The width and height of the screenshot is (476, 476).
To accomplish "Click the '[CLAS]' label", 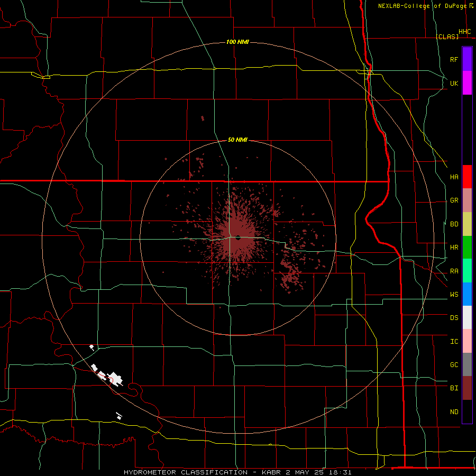I will (447, 36).
